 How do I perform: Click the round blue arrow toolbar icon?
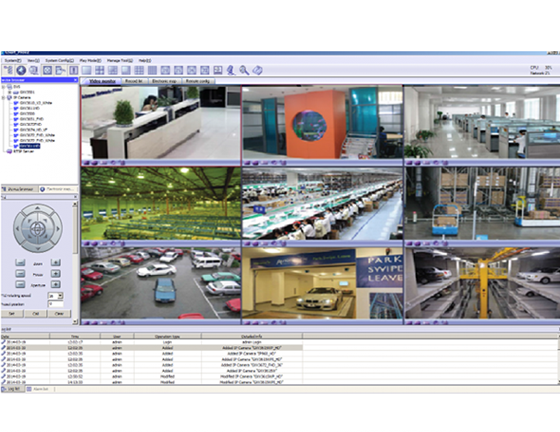click(x=21, y=70)
